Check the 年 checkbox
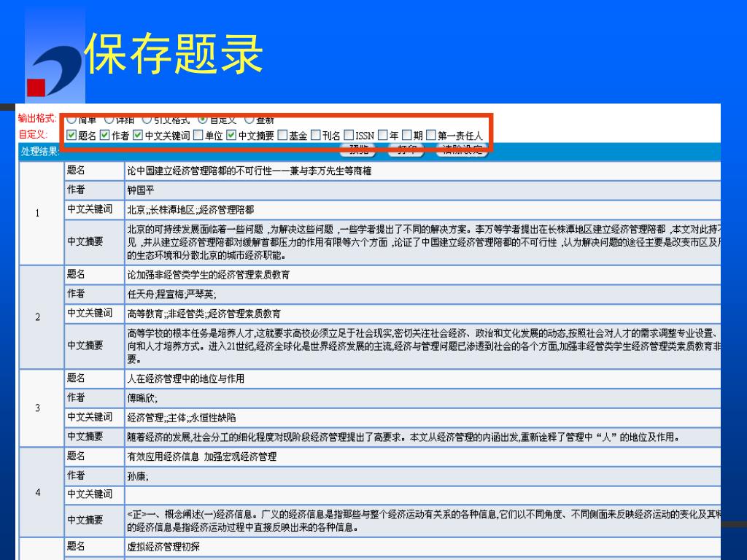Screen dimensions: 747x560 coord(382,135)
